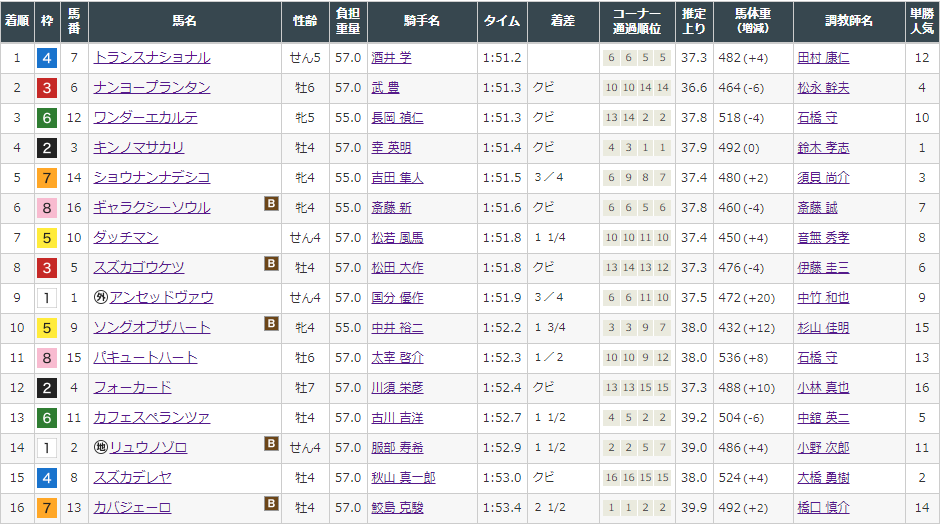The image size is (942, 526).
Task: Select the winning time 1:51.2
Action: 502,58
